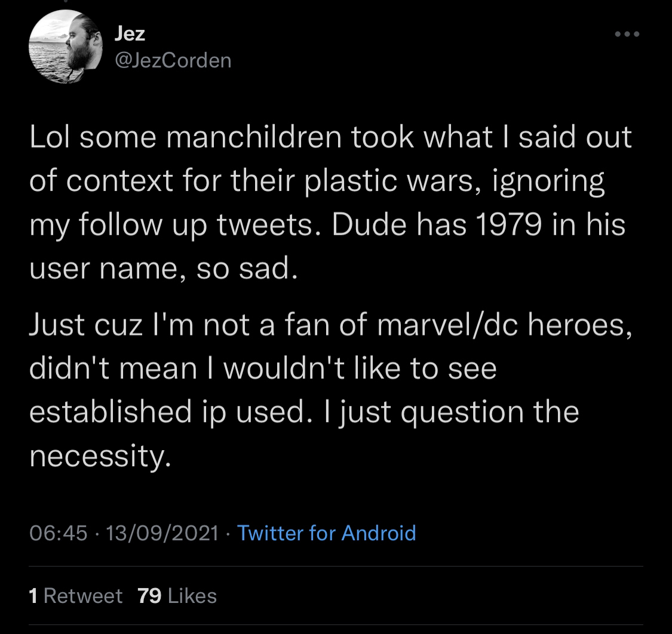Open the "Jez" display name profile
This screenshot has width=672, height=634.
(130, 33)
